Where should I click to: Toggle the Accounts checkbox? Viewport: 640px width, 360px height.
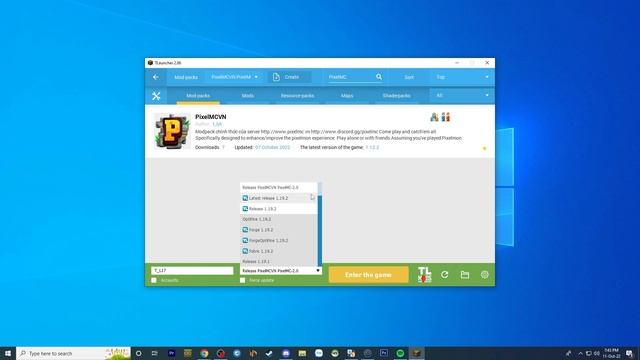[154, 280]
